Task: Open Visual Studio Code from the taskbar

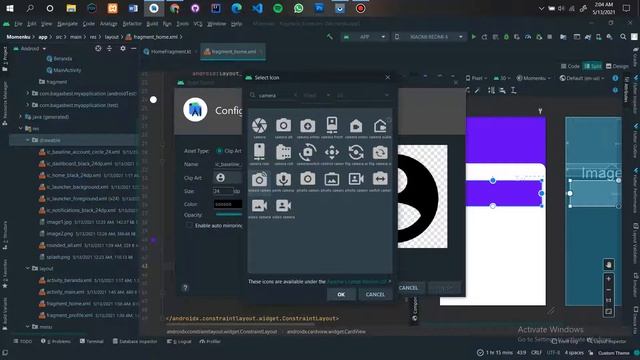Action: point(257,8)
